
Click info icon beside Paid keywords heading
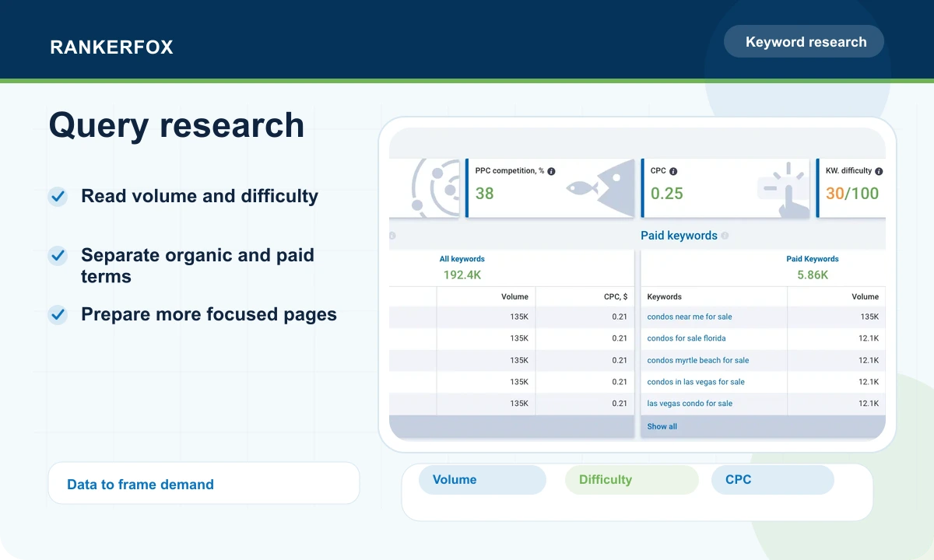click(x=725, y=236)
